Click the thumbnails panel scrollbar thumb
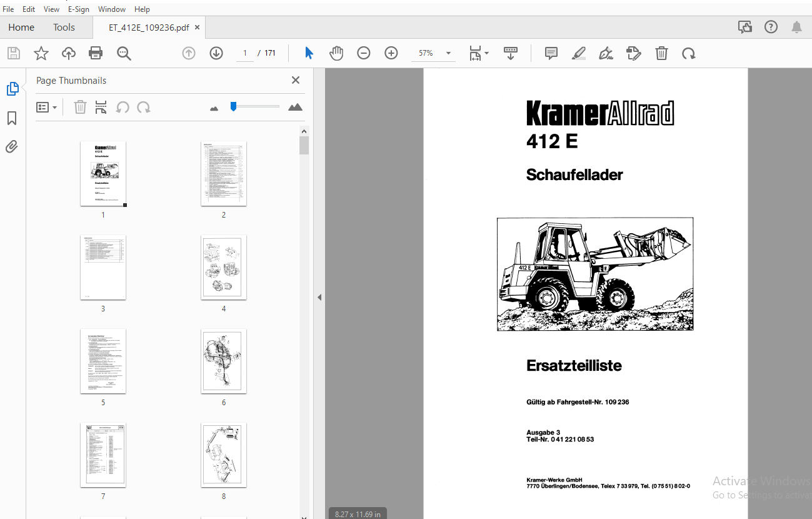 coord(304,145)
